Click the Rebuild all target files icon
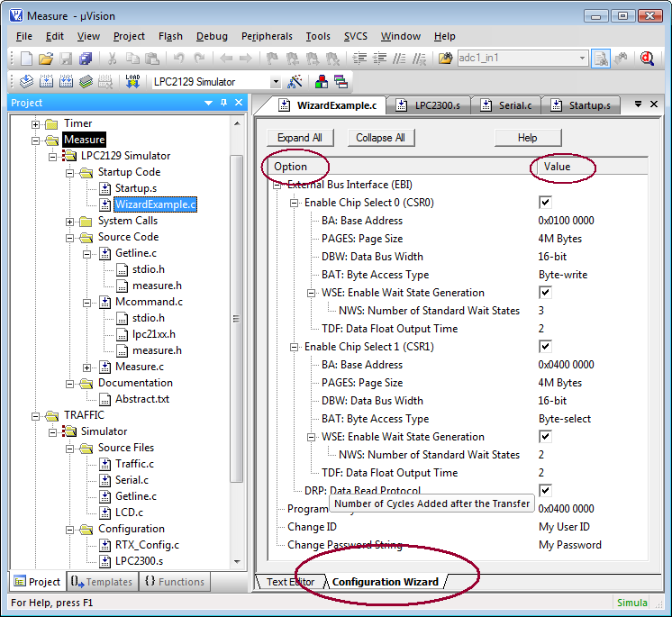The height and width of the screenshot is (617, 672). (66, 81)
